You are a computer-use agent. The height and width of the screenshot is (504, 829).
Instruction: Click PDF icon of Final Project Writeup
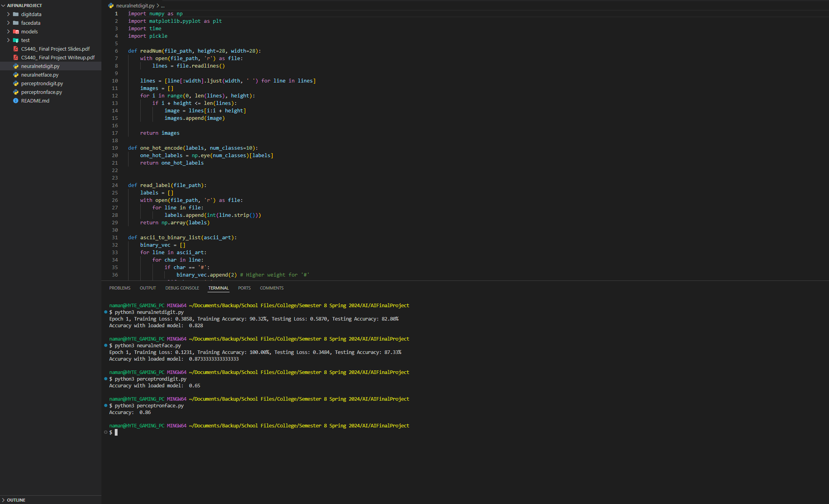[x=16, y=57]
